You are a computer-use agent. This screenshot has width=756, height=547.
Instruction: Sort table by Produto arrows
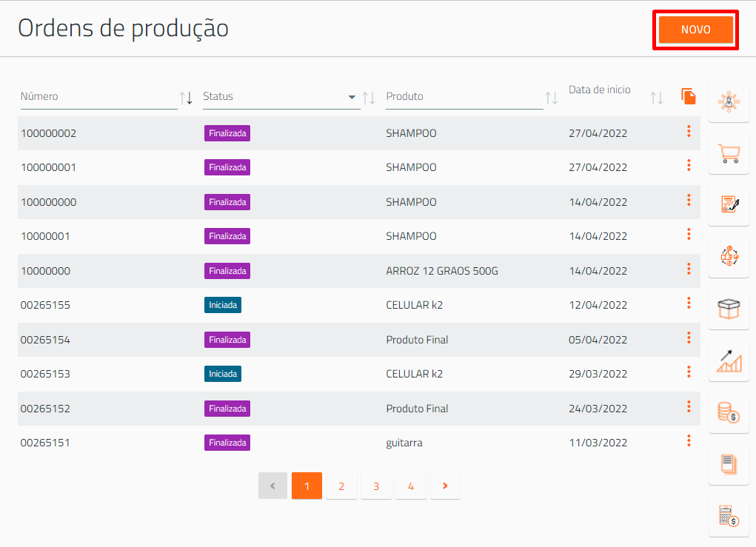point(552,98)
